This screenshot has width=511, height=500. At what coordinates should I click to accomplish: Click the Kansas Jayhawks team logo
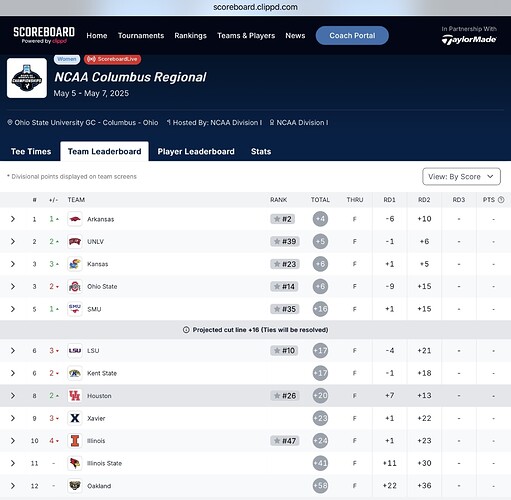pyautogui.click(x=75, y=264)
